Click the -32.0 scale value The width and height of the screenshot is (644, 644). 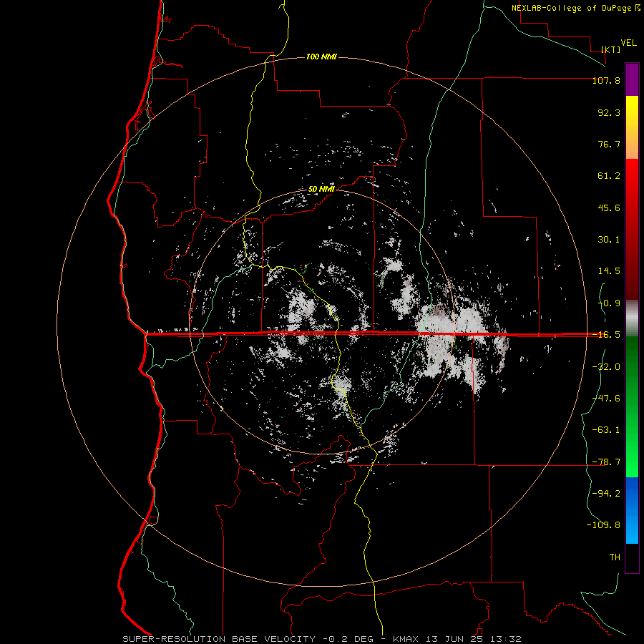606,367
